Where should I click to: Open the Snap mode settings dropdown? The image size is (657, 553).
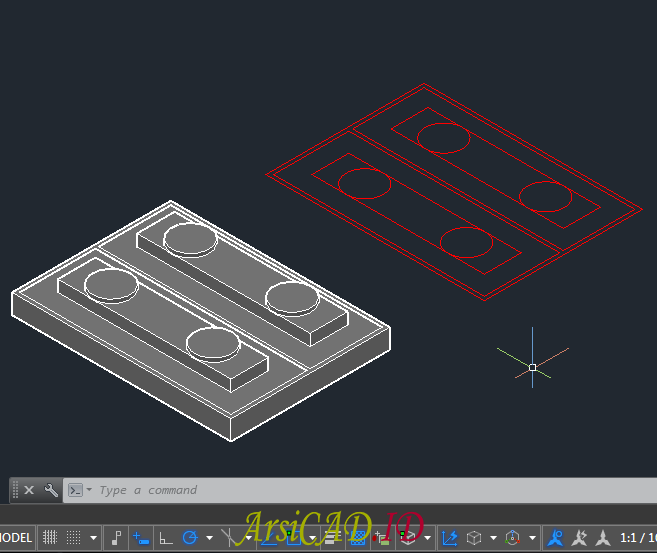(x=93, y=537)
